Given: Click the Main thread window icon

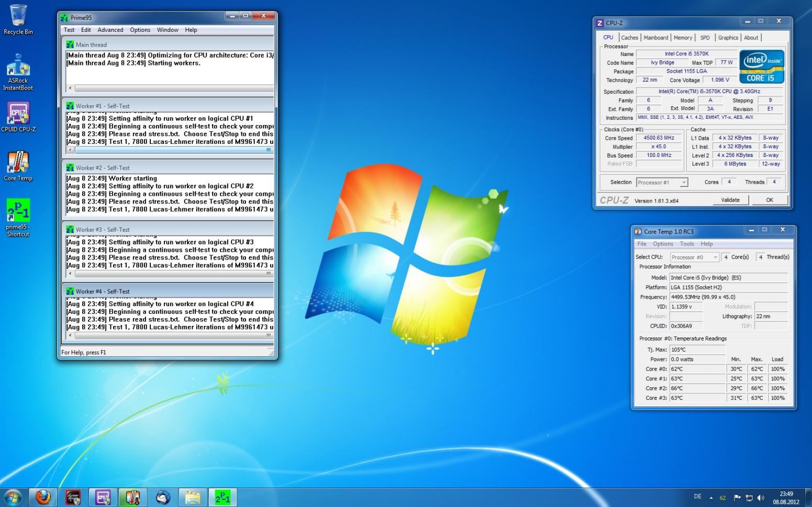Looking at the screenshot, I should coord(70,44).
